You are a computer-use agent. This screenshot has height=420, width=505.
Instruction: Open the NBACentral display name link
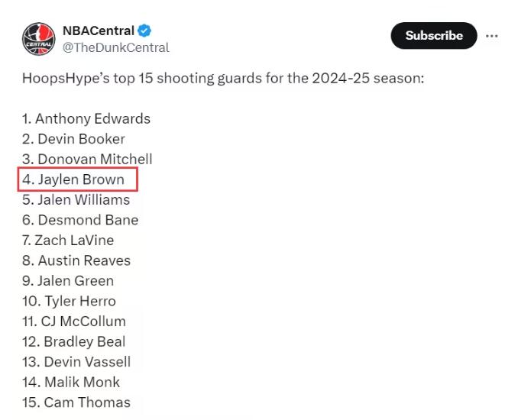pos(99,31)
